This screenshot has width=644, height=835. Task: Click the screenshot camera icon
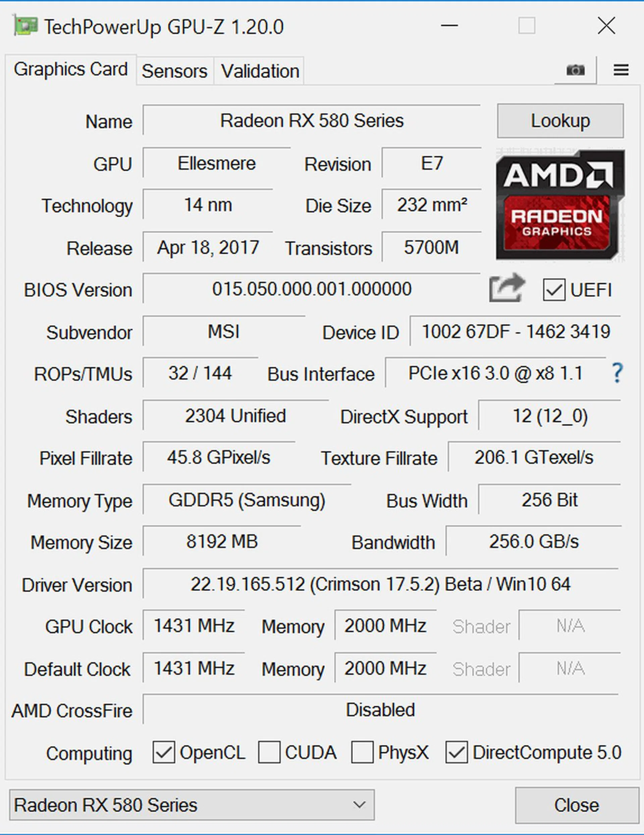pyautogui.click(x=575, y=70)
